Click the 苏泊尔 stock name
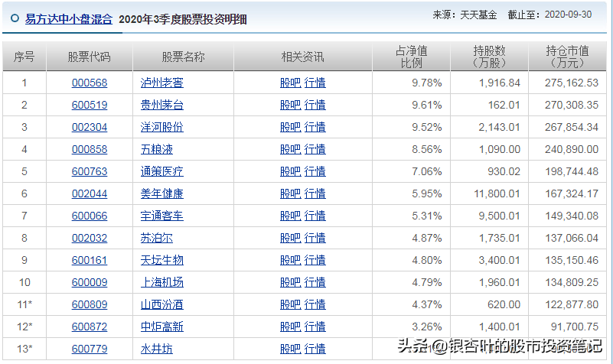 click(x=156, y=238)
